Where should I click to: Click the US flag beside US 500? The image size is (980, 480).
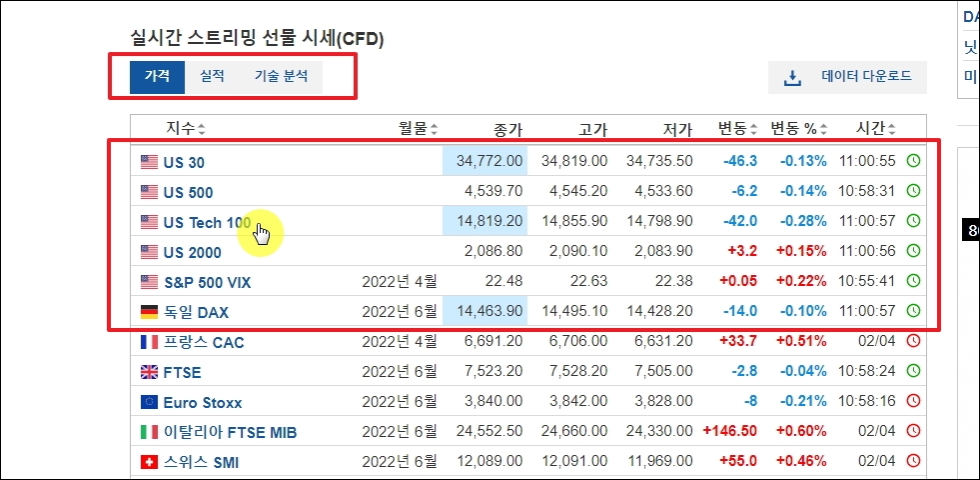point(149,191)
